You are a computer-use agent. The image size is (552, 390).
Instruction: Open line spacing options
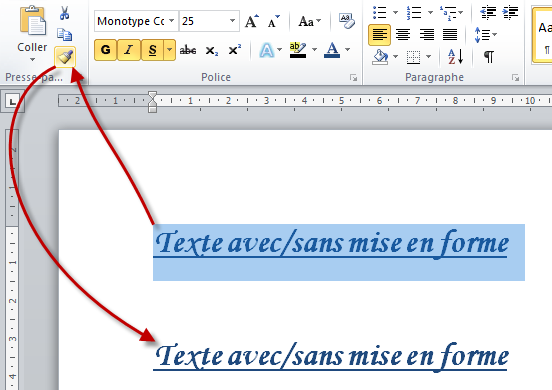tap(485, 35)
